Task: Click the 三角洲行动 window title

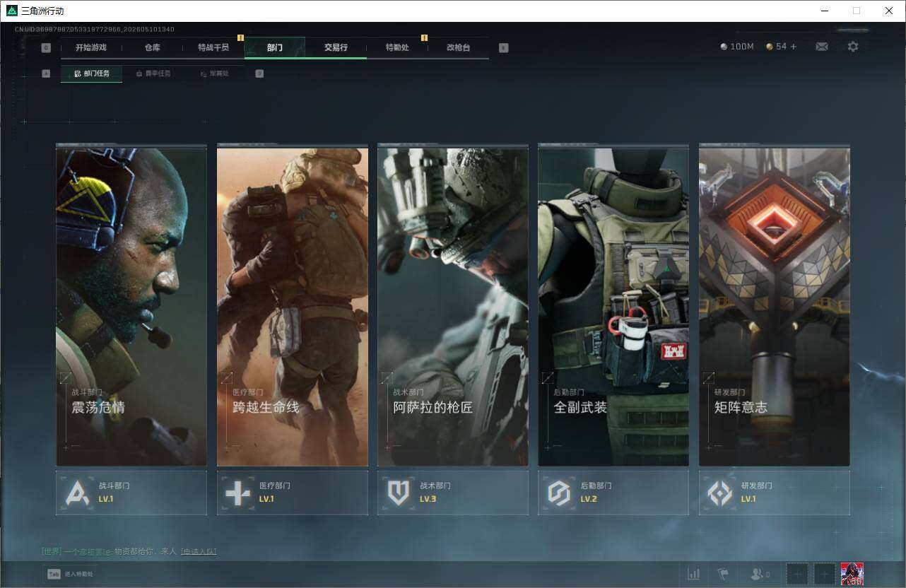Action: point(42,11)
